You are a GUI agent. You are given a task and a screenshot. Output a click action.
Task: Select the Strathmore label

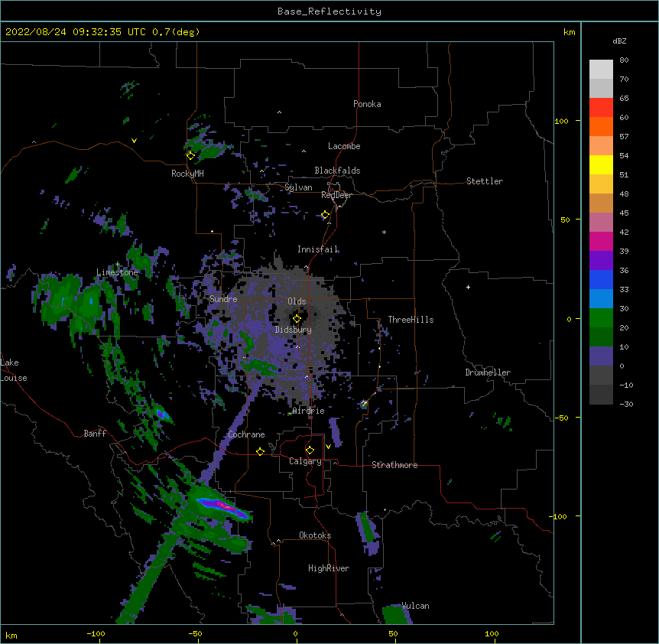394,465
